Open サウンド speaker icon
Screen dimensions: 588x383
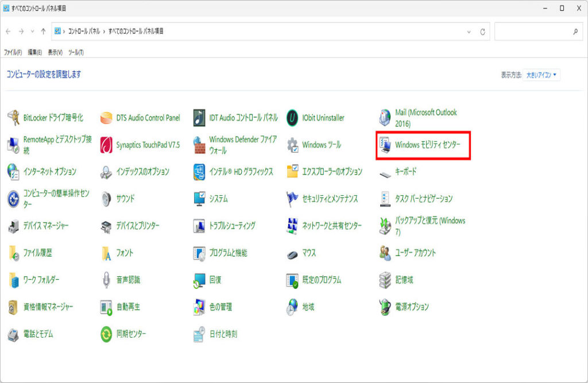pos(107,199)
